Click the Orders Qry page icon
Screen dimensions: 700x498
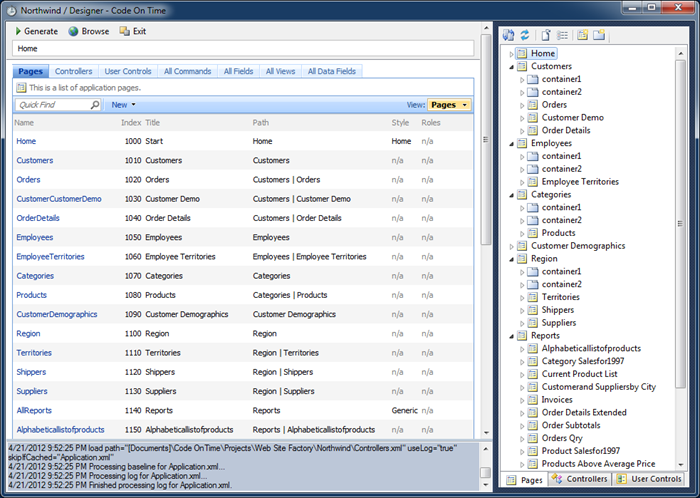[532, 438]
